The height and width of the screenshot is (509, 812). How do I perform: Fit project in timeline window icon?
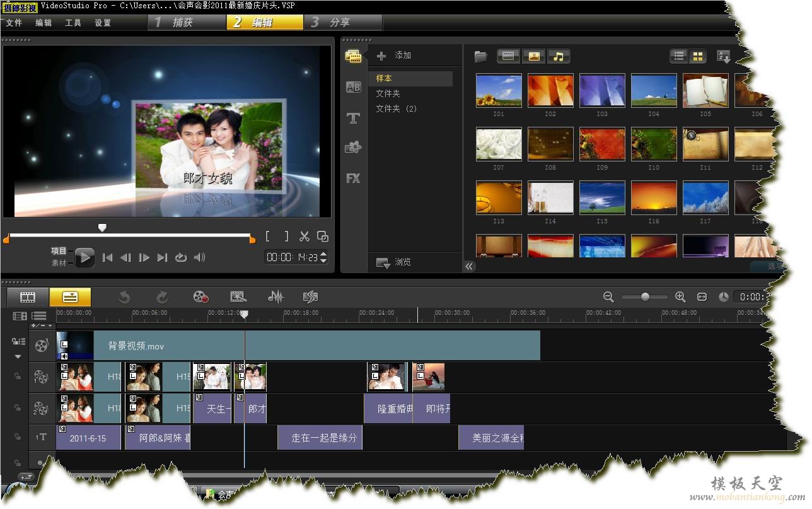[702, 296]
